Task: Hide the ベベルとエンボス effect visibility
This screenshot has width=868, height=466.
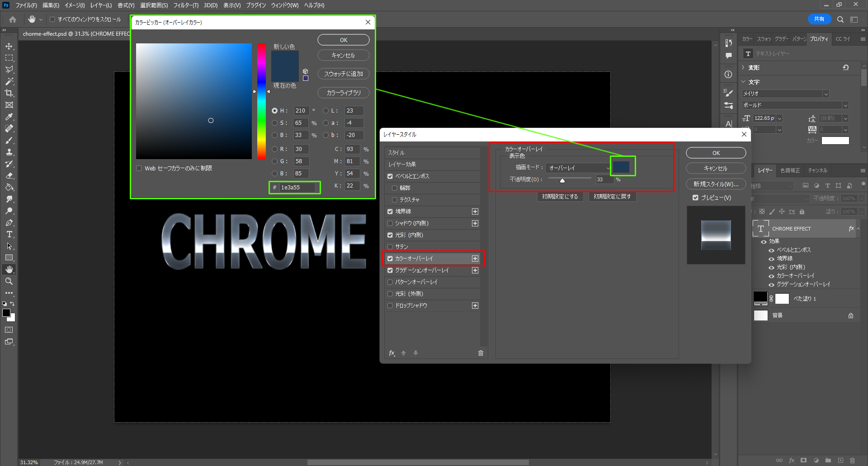Action: click(x=771, y=250)
